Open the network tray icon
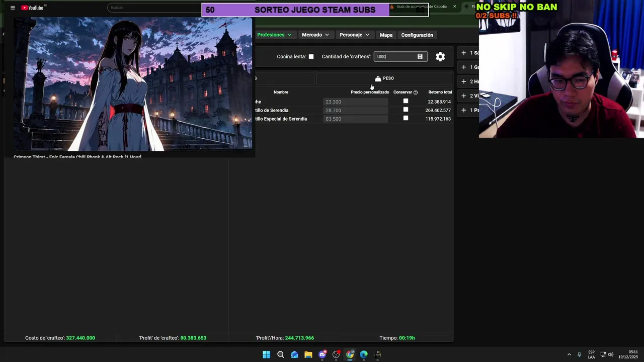Screen dimensions: 644x362 point(603,354)
